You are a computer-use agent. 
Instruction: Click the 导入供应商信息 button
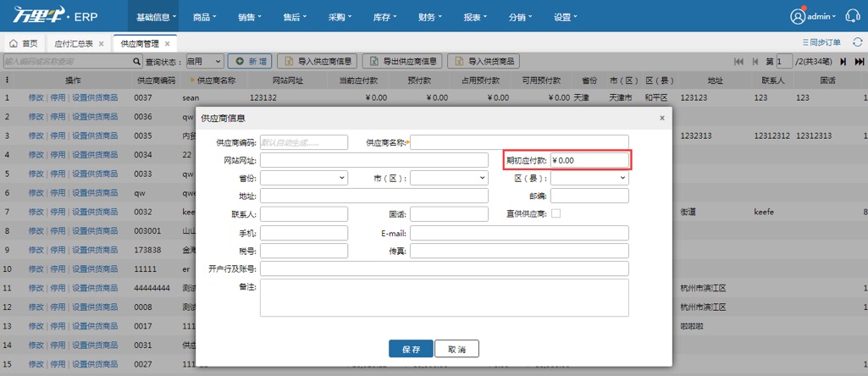click(318, 62)
